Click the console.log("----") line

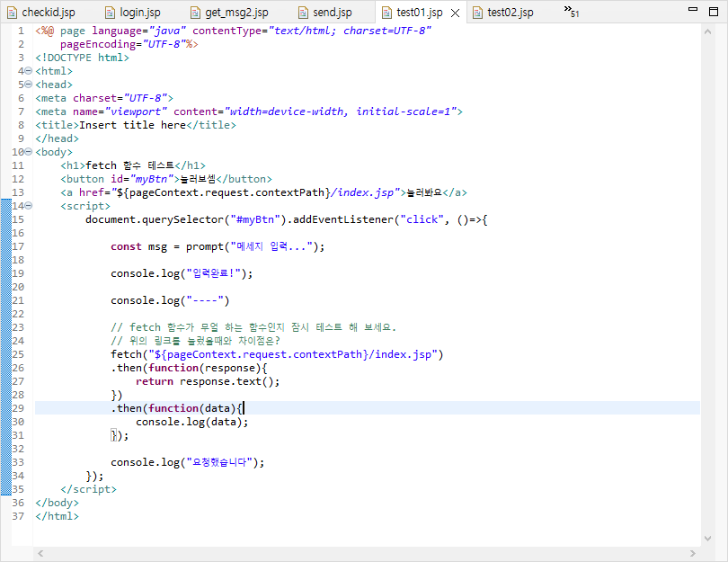pos(170,300)
